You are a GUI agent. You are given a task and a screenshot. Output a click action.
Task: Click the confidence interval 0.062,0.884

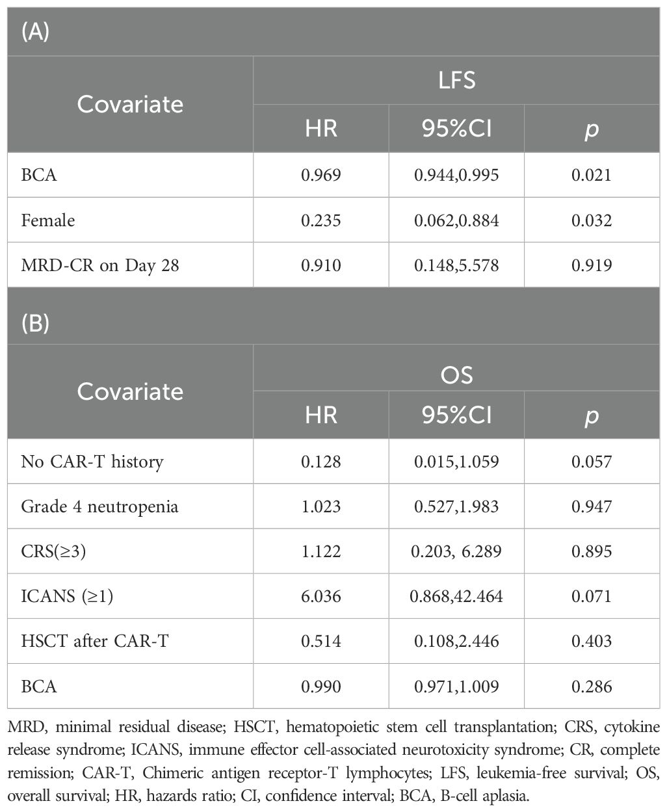(456, 220)
